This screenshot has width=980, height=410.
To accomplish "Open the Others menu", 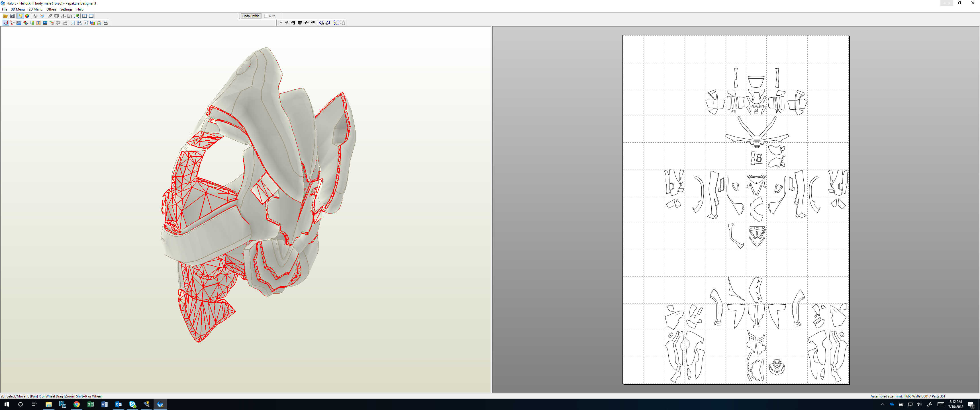I will [51, 9].
